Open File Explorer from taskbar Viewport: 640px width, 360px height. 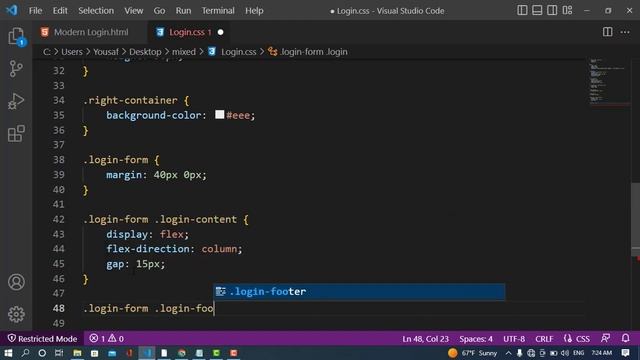click(77, 353)
